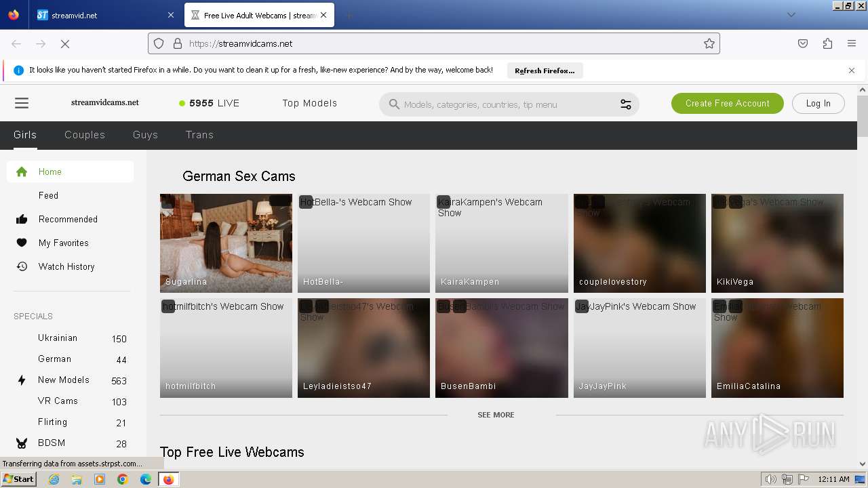Select the Girls category tab
The width and height of the screenshot is (868, 488).
click(25, 135)
